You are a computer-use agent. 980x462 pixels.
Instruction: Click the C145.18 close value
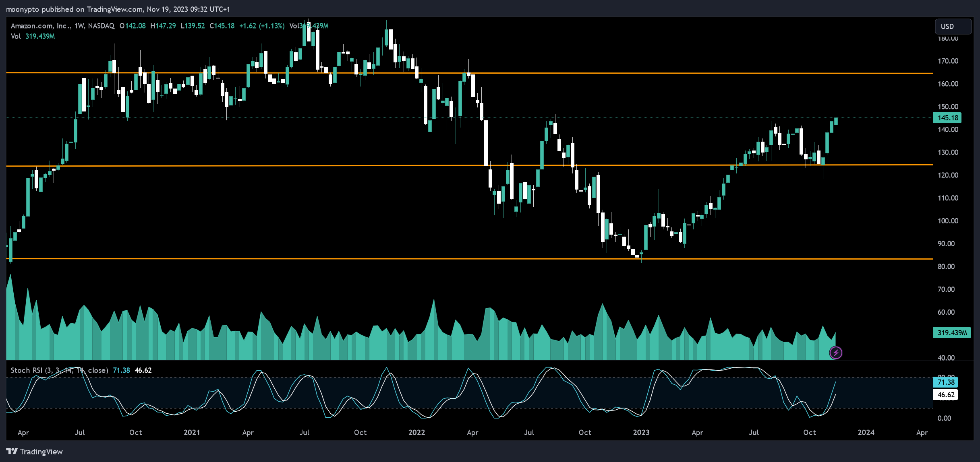coord(222,26)
